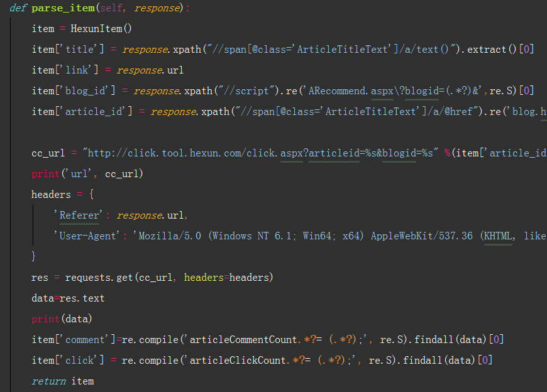
Task: Click the 'Referer' dictionary key
Action: (x=78, y=215)
